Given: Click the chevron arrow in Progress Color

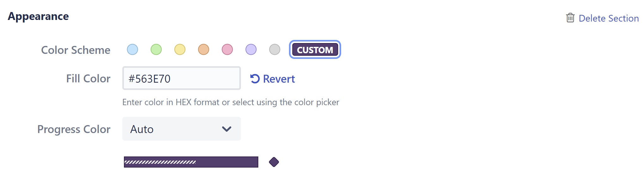Looking at the screenshot, I should pos(227,129).
